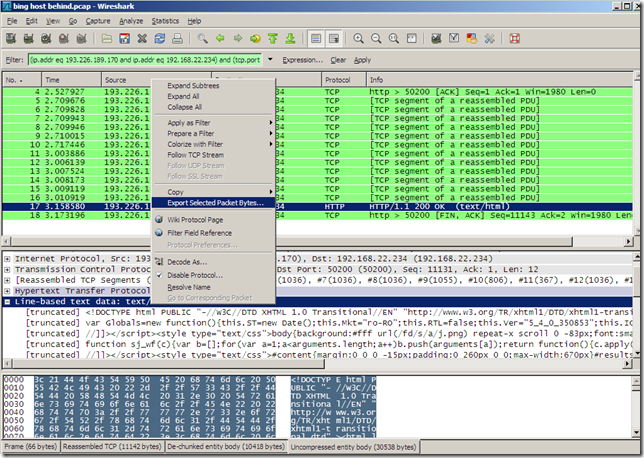Click the packet list horizontal scrollbar
This screenshot has height=458, width=644.
point(290,241)
